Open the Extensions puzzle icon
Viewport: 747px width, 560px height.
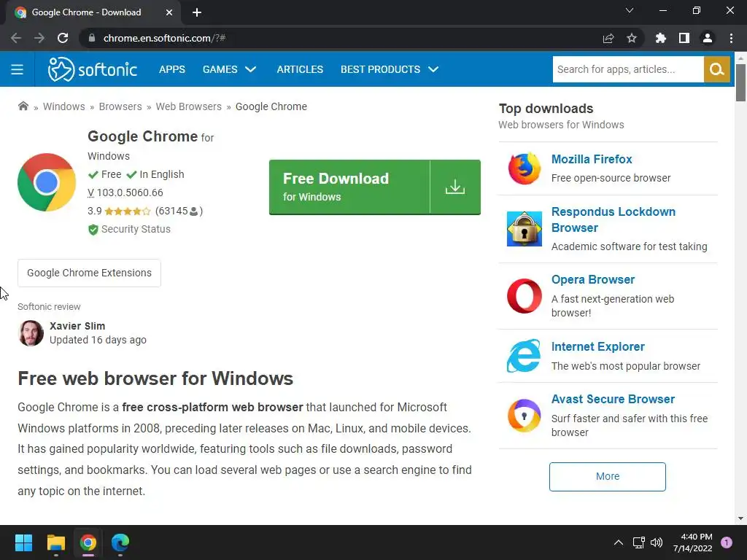click(x=661, y=38)
